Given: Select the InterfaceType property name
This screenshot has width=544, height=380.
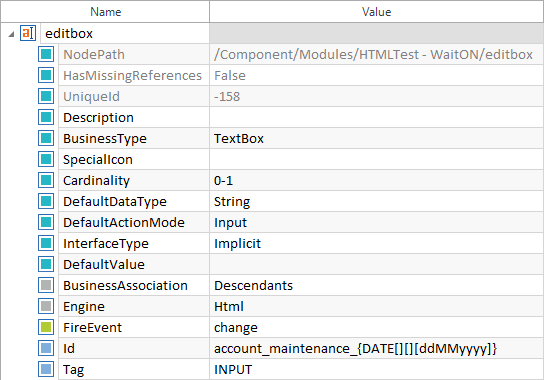Looking at the screenshot, I should coord(106,244).
